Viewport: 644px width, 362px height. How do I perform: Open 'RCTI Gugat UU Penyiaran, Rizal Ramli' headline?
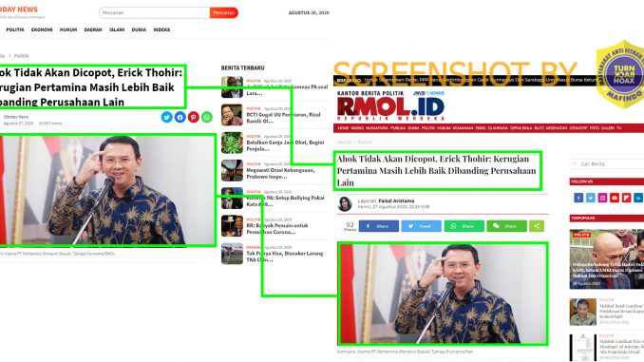click(283, 118)
